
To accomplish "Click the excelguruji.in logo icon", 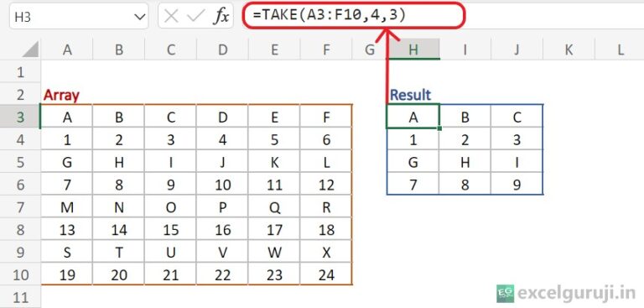I will 505,294.
